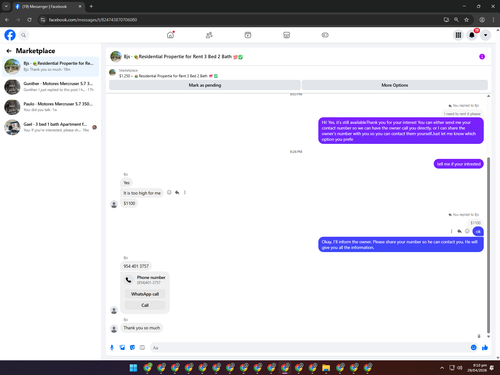
Task: Open the Facebook search magnifier
Action: [x=23, y=35]
